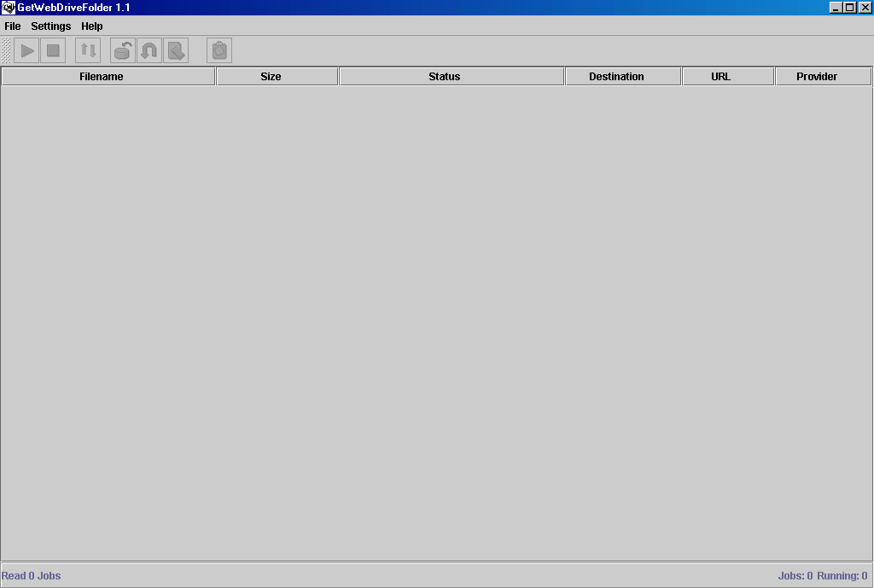Click the disk with curved arrow icon
874x588 pixels.
(x=123, y=51)
